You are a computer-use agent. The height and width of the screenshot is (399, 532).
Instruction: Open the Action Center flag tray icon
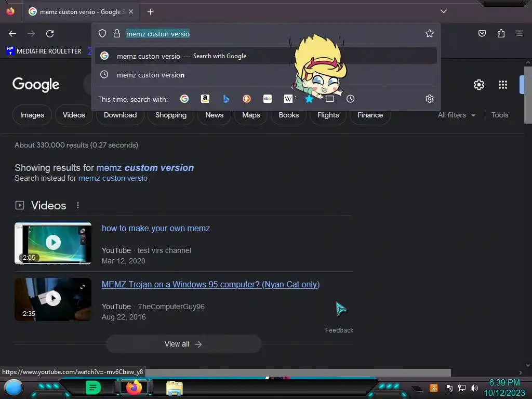tap(449, 388)
